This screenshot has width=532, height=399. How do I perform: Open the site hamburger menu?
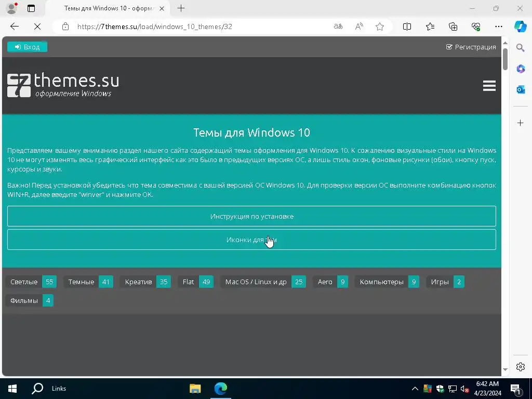[x=489, y=86]
